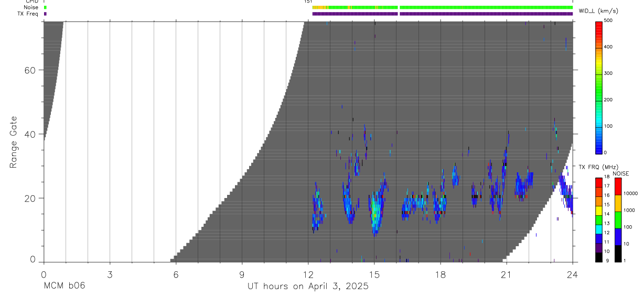Click the 24 tick on the UT hours axis

coord(572,274)
